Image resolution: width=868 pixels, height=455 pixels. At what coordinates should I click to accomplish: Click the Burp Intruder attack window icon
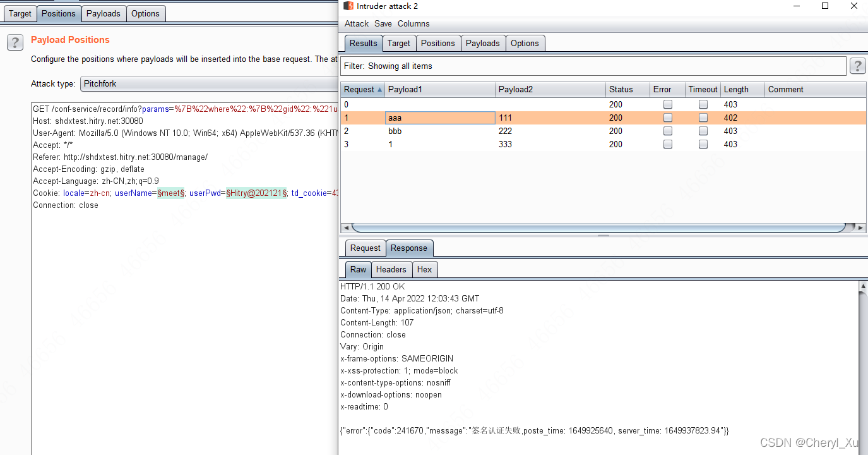click(348, 6)
